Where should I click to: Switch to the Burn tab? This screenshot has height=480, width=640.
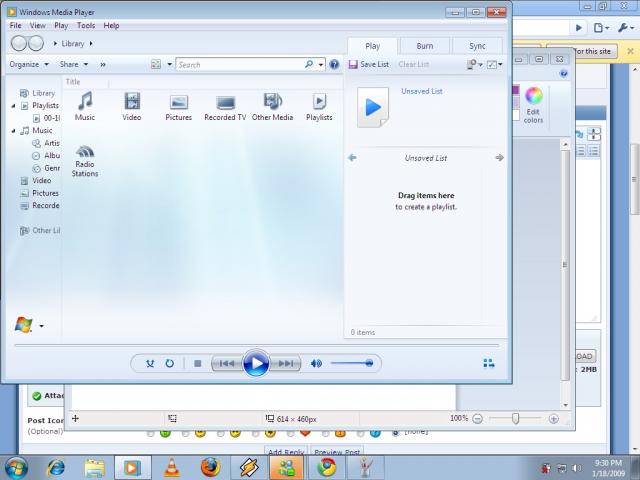click(424, 46)
